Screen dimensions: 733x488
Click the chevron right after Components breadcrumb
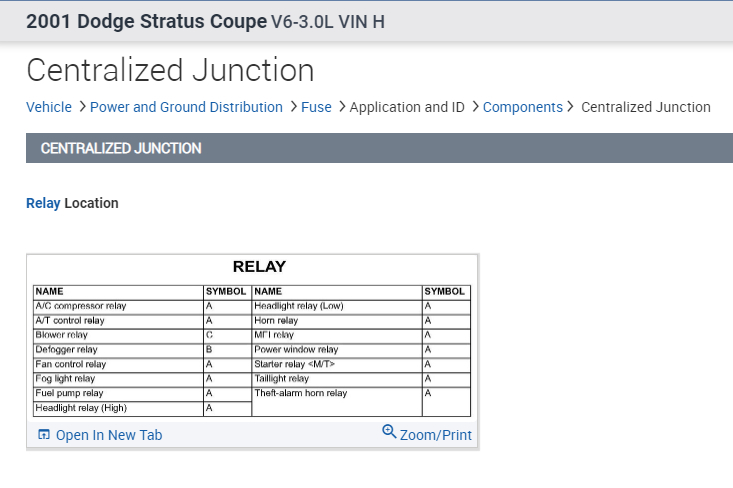[571, 107]
